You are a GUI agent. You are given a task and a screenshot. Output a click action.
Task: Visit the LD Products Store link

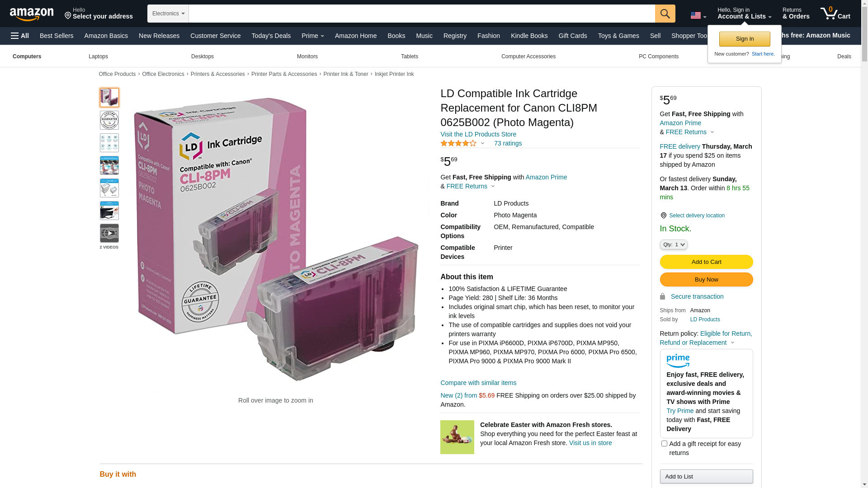478,134
